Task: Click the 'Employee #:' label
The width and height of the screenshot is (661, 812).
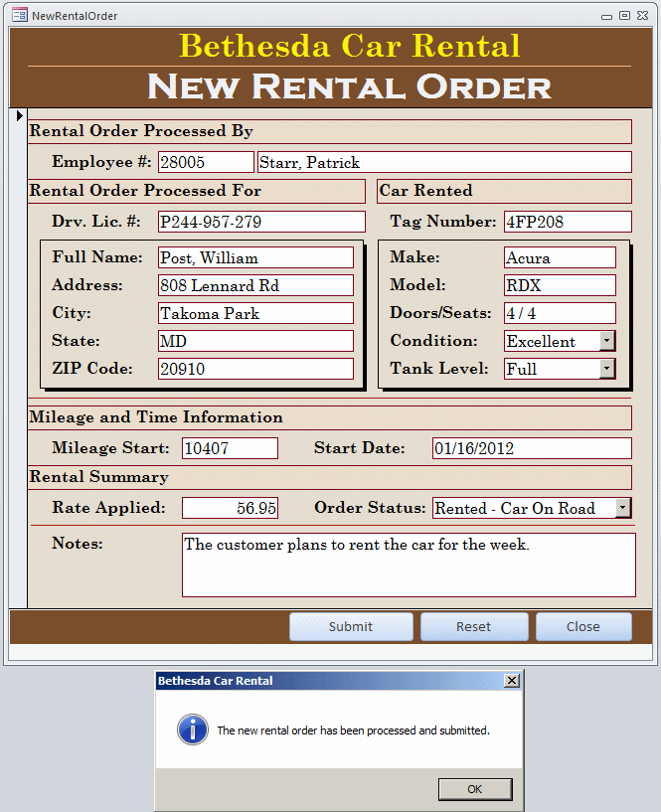Action: (x=101, y=162)
